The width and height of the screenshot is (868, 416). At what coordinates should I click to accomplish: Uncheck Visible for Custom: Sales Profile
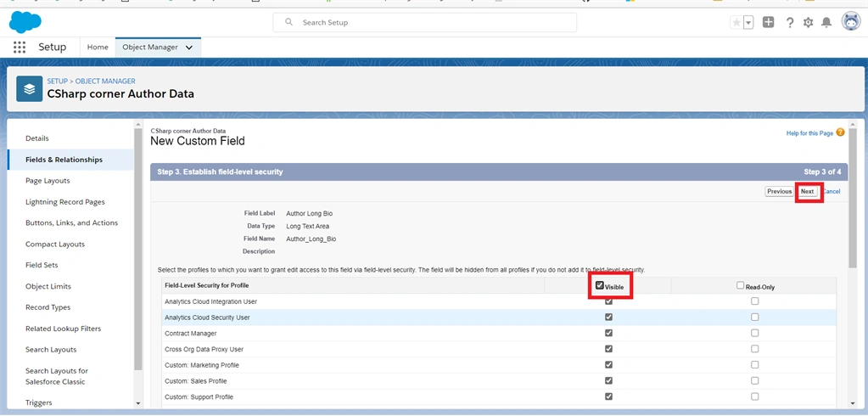click(x=609, y=380)
